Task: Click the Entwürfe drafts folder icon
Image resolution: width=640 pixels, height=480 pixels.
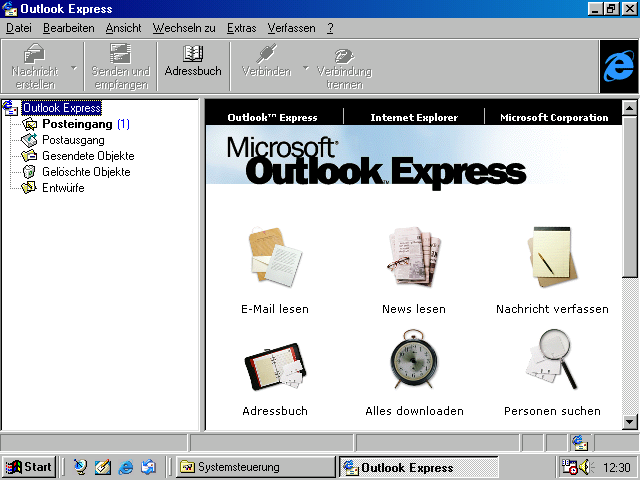Action: pyautogui.click(x=29, y=188)
